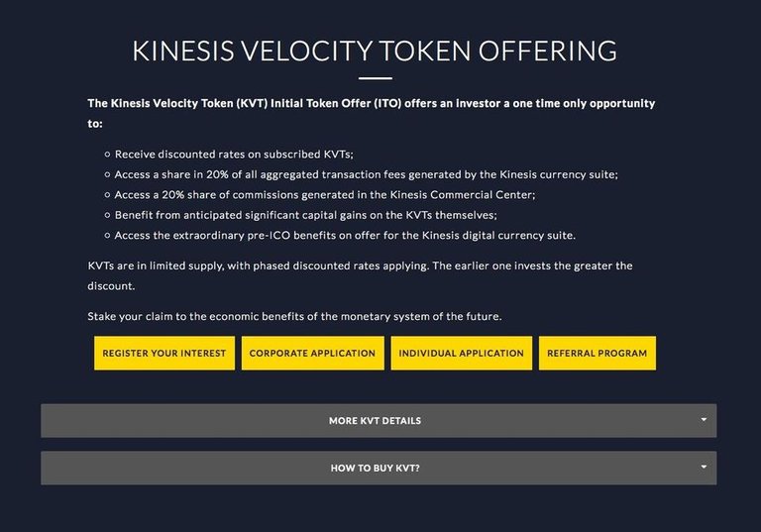761x532 pixels.
Task: Click the anticipated capital gains bullet line
Action: 306,215
